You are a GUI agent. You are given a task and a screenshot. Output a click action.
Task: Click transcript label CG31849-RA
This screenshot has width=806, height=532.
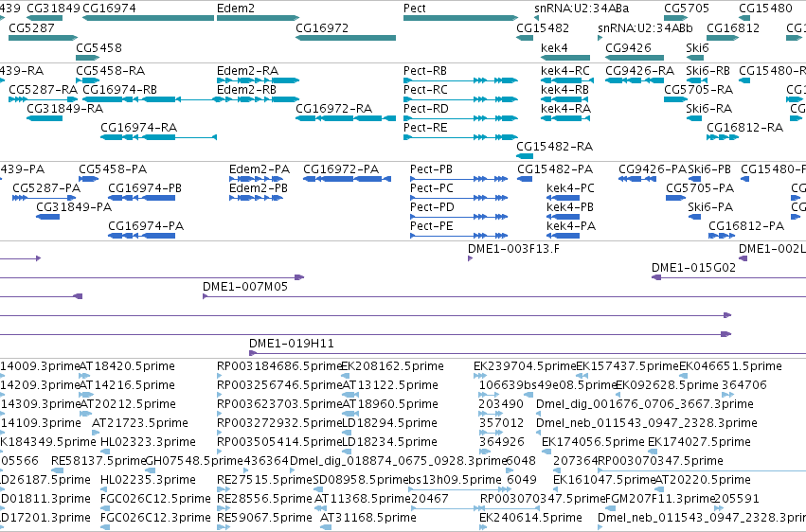click(x=64, y=108)
